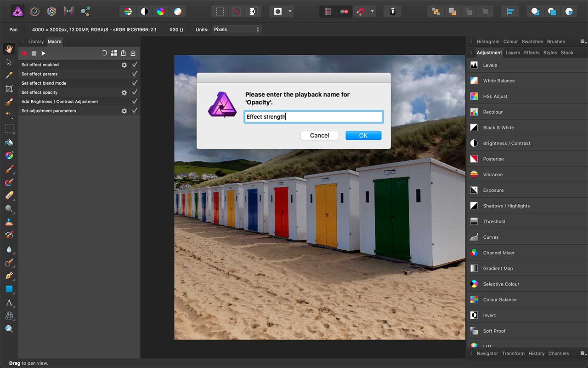Image resolution: width=588 pixels, height=368 pixels.
Task: Cancel the playback name dialog
Action: (320, 135)
